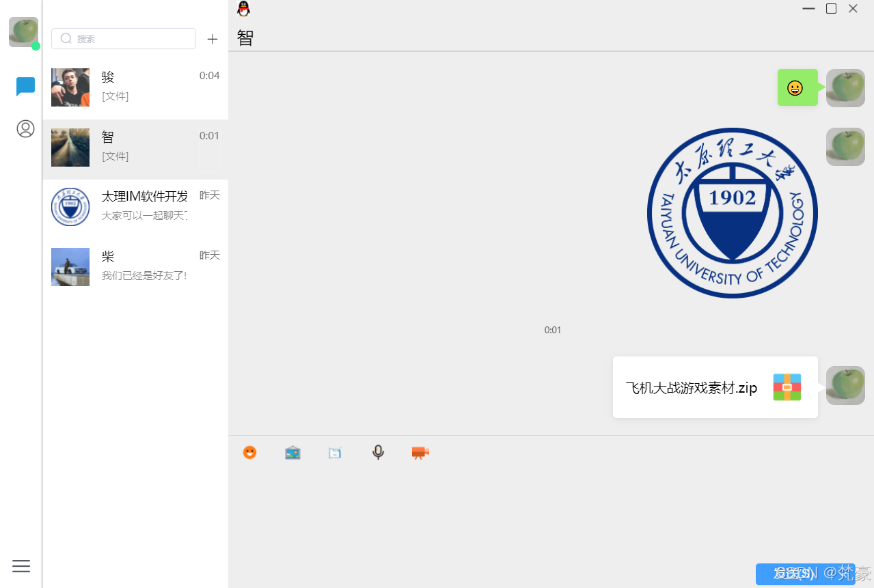Click the 太理IM软件开发 group logo avatar
Image resolution: width=874 pixels, height=588 pixels.
pyautogui.click(x=70, y=207)
